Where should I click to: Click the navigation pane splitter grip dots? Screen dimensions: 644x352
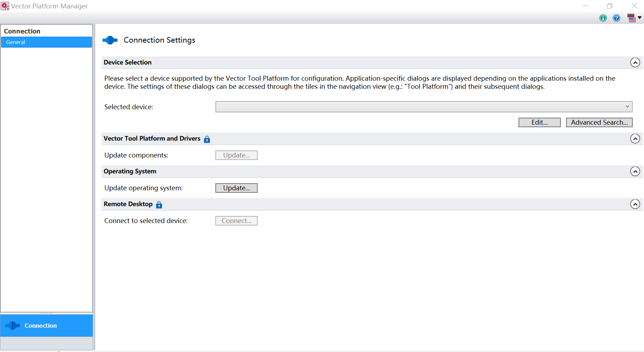[x=46, y=313]
